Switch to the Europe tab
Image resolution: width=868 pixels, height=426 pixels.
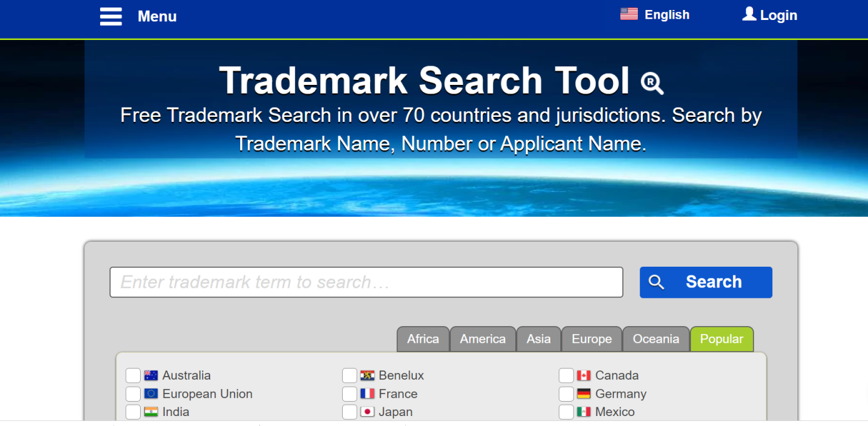pyautogui.click(x=591, y=339)
